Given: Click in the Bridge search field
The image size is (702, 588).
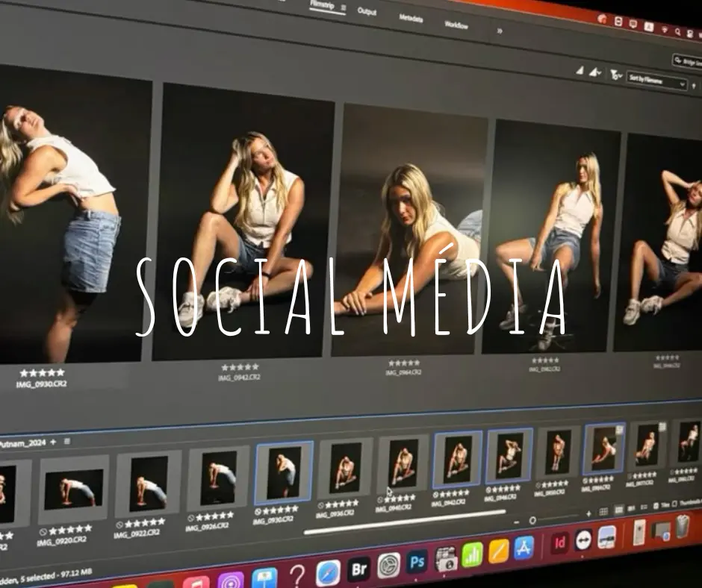Looking at the screenshot, I should 688,62.
